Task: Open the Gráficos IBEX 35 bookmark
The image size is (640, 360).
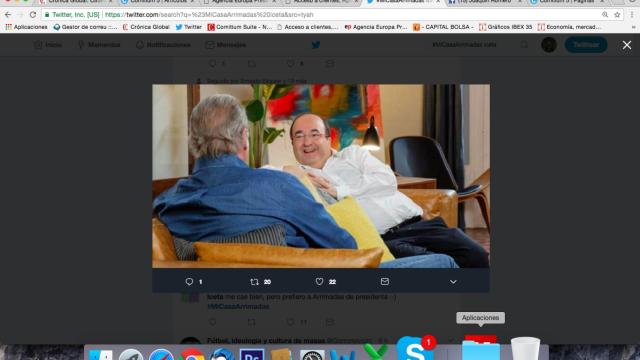Action: [506, 27]
